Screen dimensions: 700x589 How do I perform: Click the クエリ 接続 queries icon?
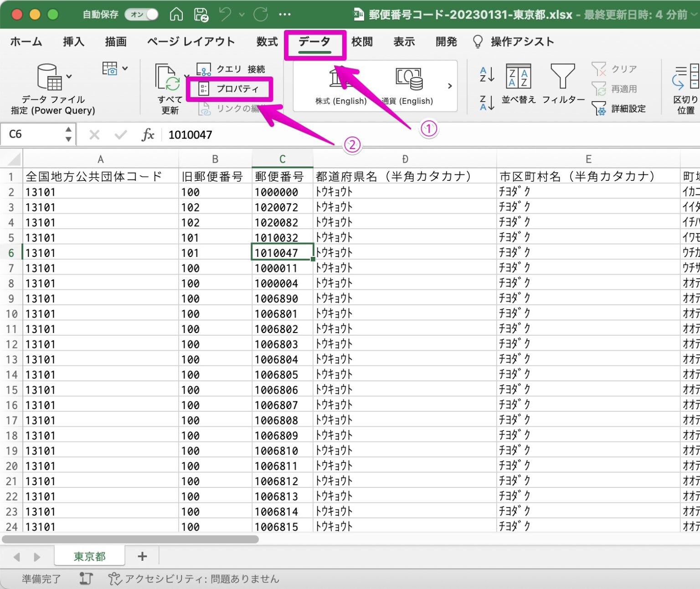204,69
